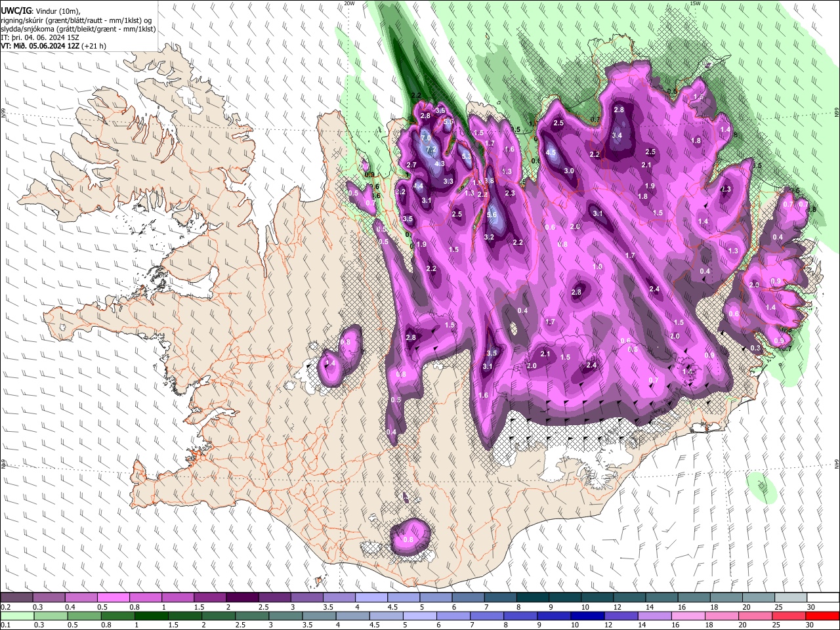Select the dark teal 8 mm snow swatch

click(533, 597)
